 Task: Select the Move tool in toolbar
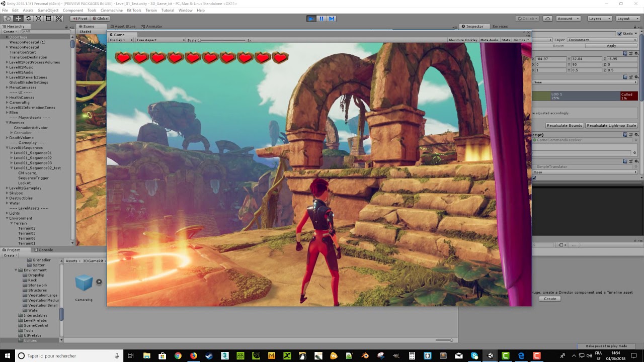(x=18, y=19)
